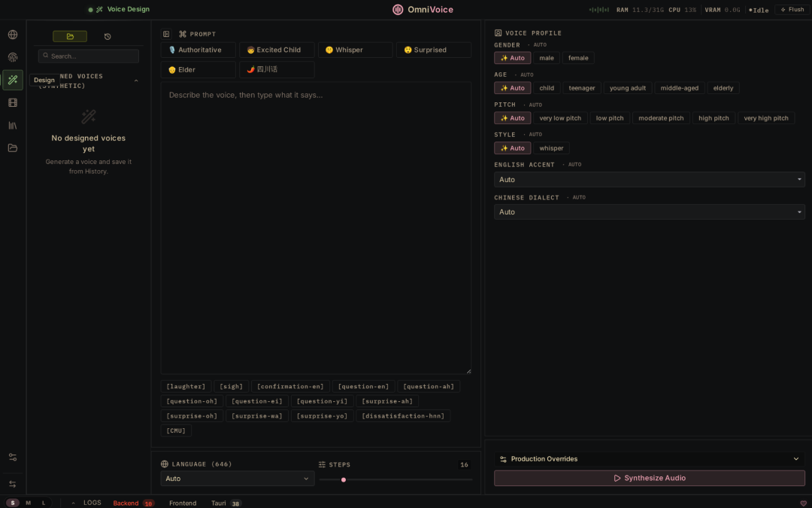Open the English Accent dropdown

tap(650, 179)
